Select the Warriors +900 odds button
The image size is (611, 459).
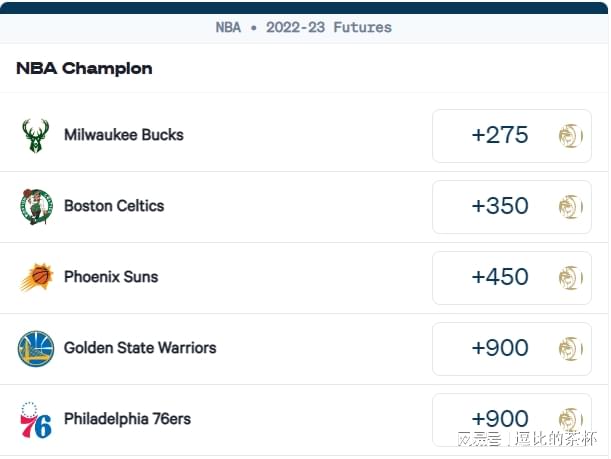coord(512,348)
